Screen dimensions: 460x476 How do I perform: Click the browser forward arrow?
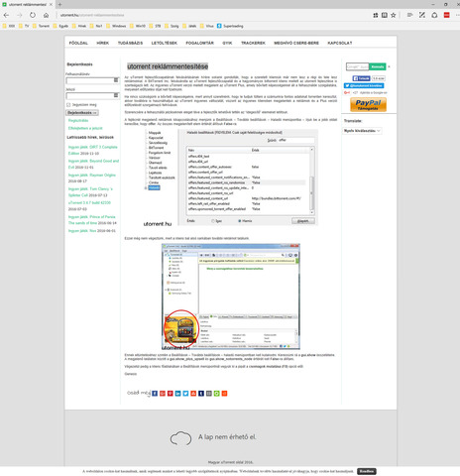(20, 15)
